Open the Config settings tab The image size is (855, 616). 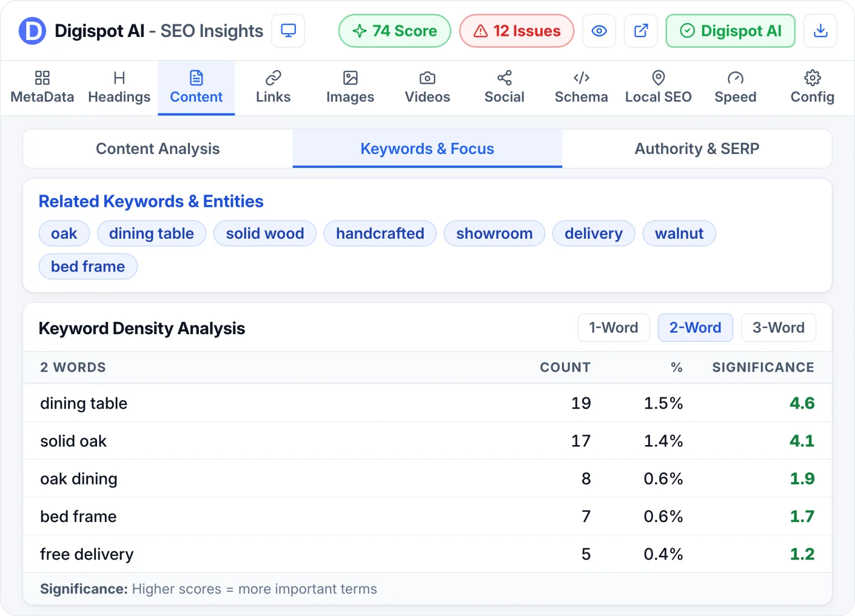[812, 88]
